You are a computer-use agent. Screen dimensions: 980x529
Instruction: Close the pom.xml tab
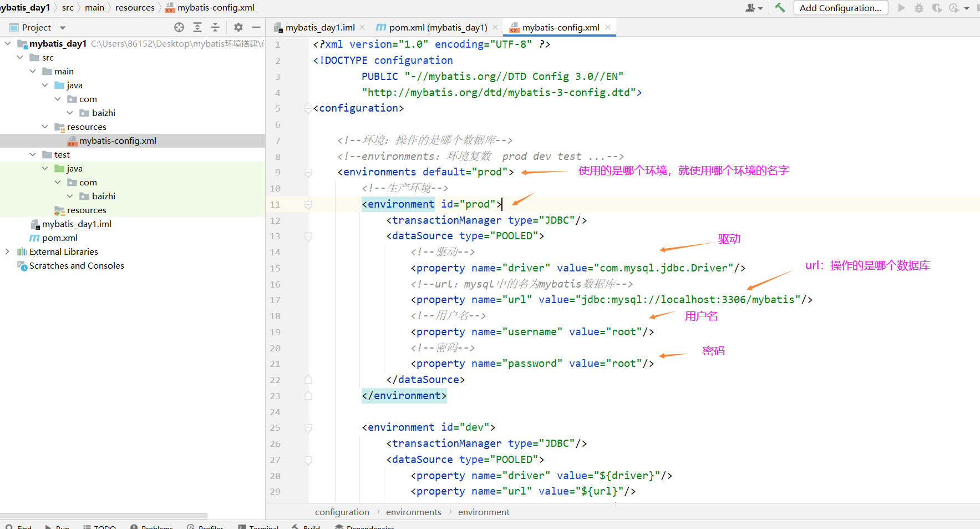(495, 27)
